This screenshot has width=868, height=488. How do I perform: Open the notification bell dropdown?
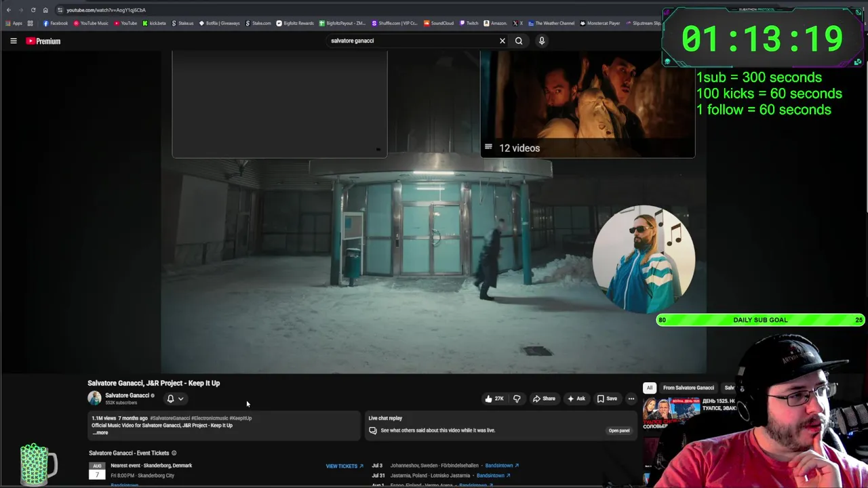coord(175,399)
